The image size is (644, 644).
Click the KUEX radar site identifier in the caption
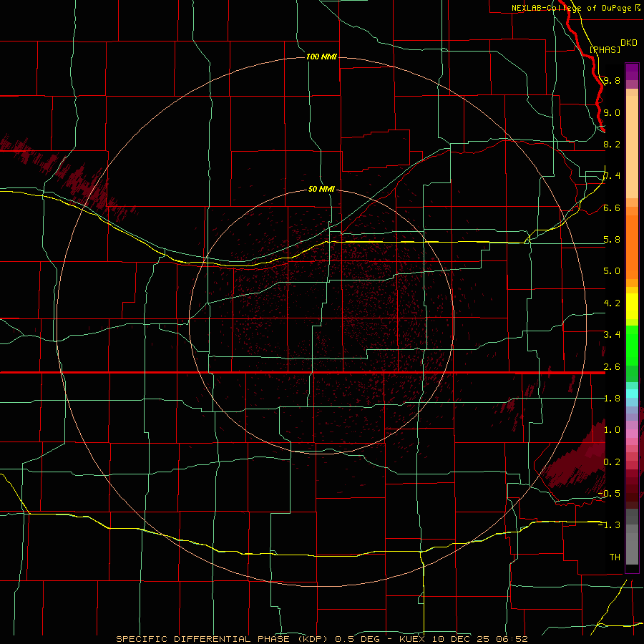[412, 639]
